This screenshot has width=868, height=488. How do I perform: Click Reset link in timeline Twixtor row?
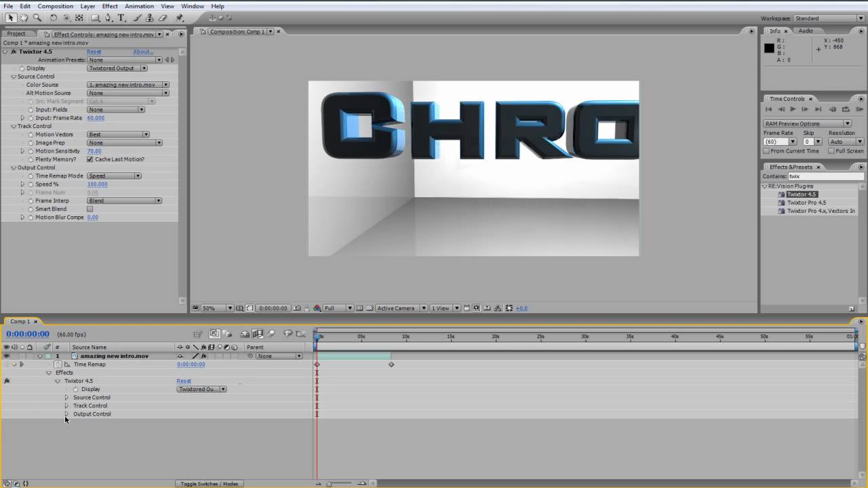point(184,381)
